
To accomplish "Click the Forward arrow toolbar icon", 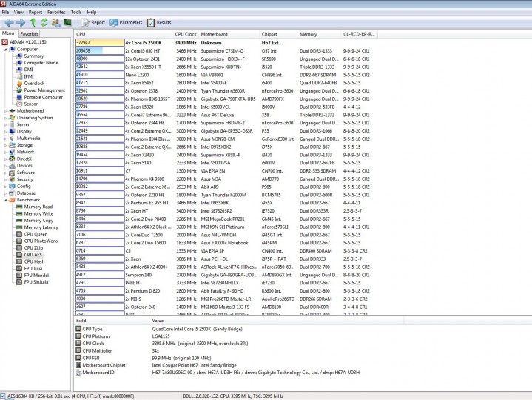I will [21, 23].
